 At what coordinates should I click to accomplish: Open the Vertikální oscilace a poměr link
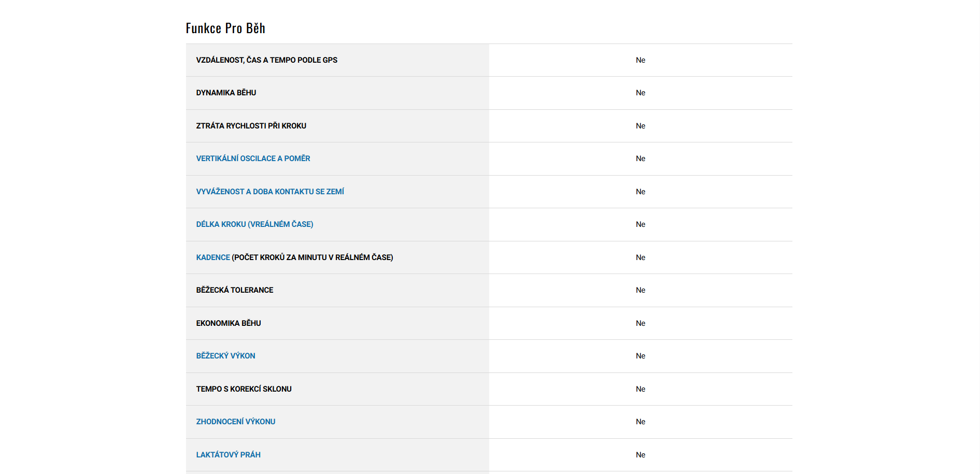(253, 159)
